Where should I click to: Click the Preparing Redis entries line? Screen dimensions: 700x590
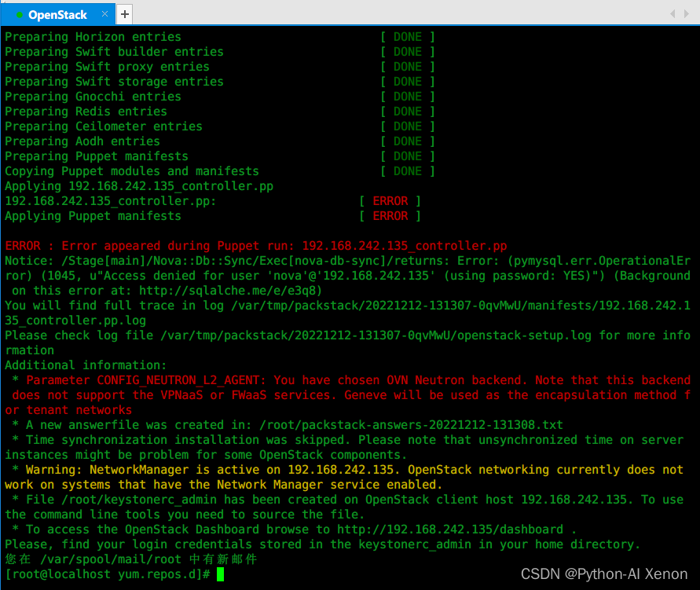click(86, 112)
